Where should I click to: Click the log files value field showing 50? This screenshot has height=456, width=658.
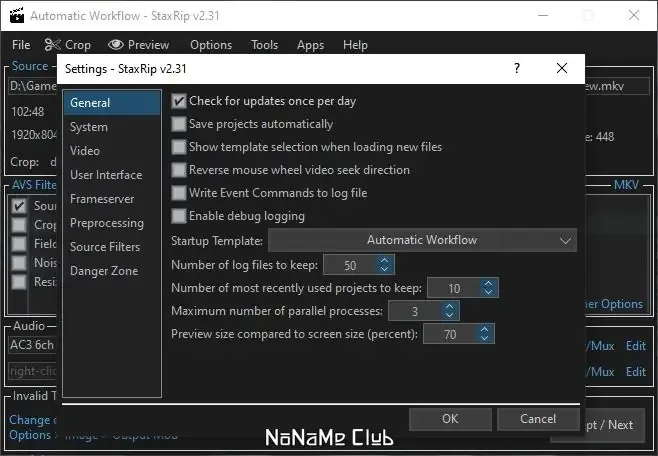(351, 265)
